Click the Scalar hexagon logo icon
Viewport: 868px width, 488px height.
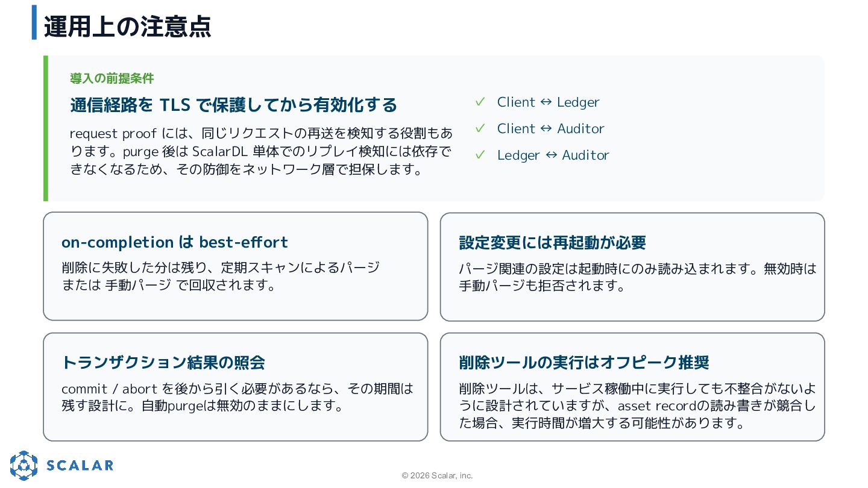24,465
